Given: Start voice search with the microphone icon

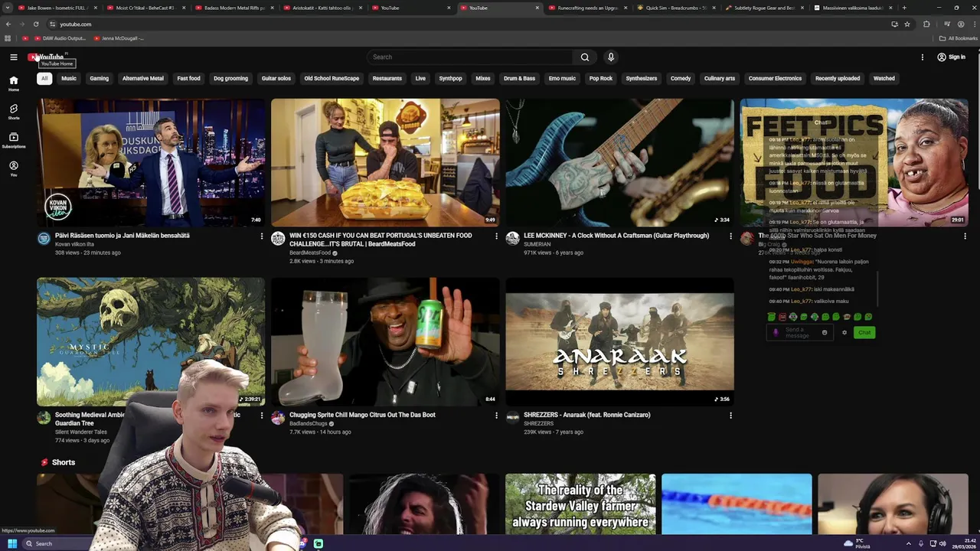Looking at the screenshot, I should (611, 57).
